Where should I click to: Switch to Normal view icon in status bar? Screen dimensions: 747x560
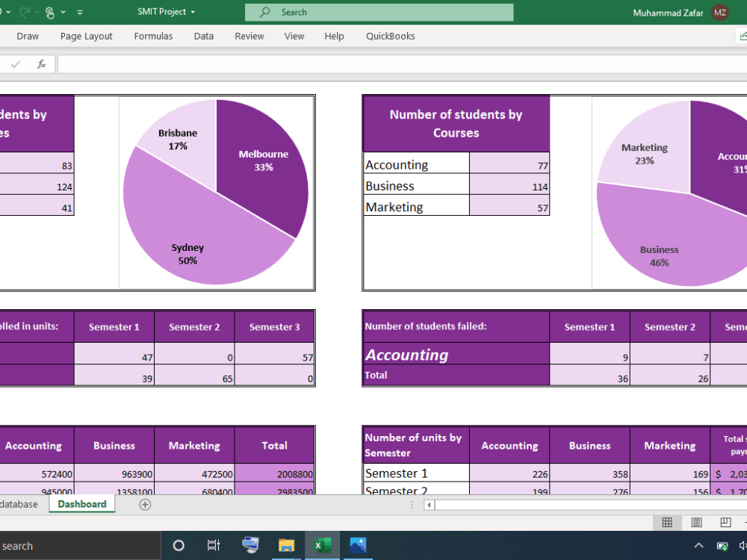pyautogui.click(x=667, y=523)
